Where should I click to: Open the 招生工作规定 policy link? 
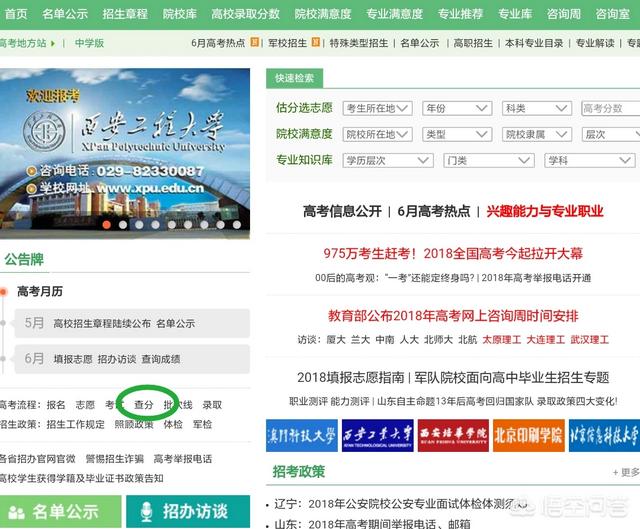(x=76, y=425)
